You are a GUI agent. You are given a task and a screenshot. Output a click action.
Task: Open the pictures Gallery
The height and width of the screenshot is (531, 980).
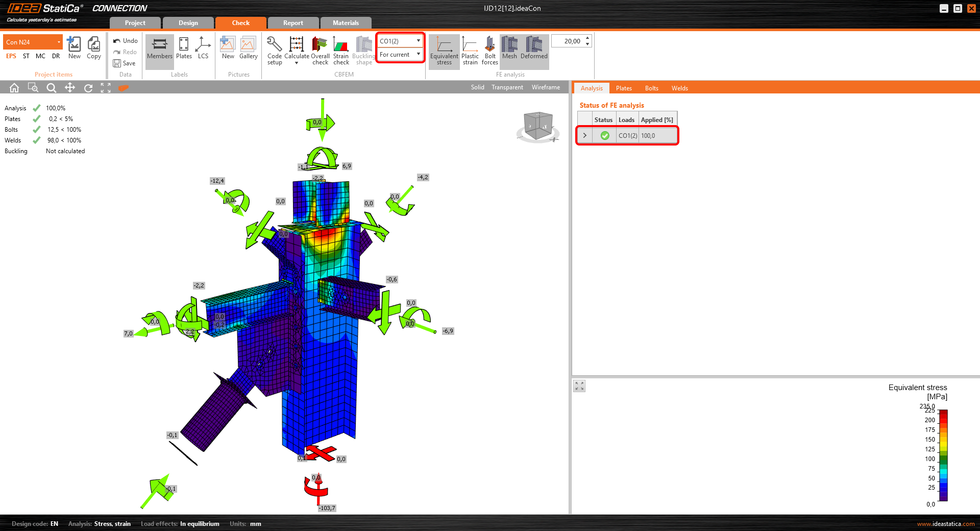249,48
